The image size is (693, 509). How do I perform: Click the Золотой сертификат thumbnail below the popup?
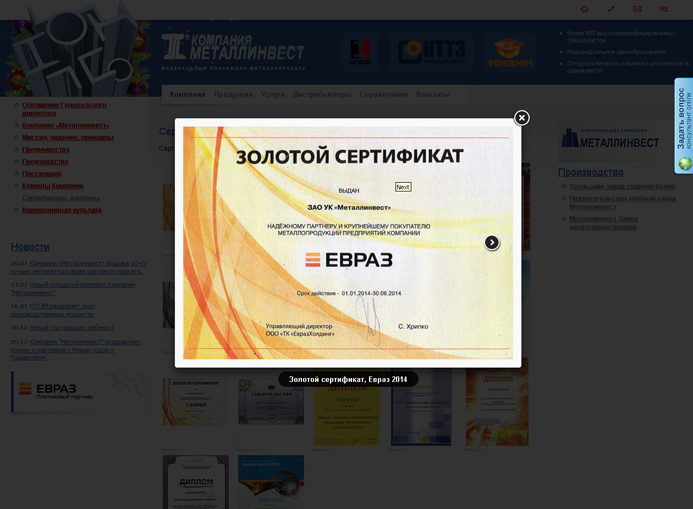click(195, 402)
